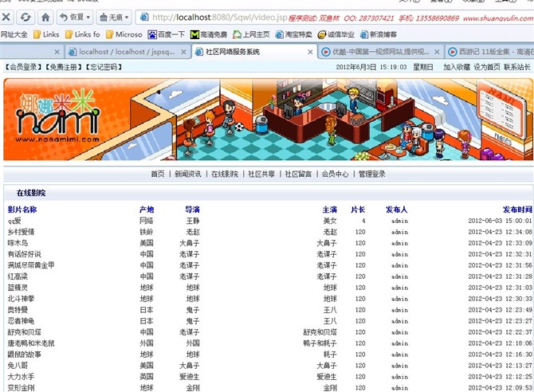Open the movie 满城尽带黄金甲

[31, 265]
